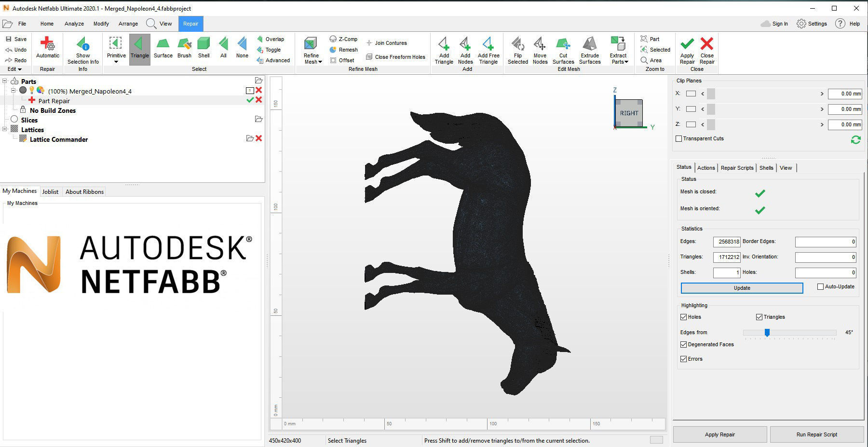The image size is (868, 447).
Task: Select All triangles
Action: pyautogui.click(x=223, y=48)
